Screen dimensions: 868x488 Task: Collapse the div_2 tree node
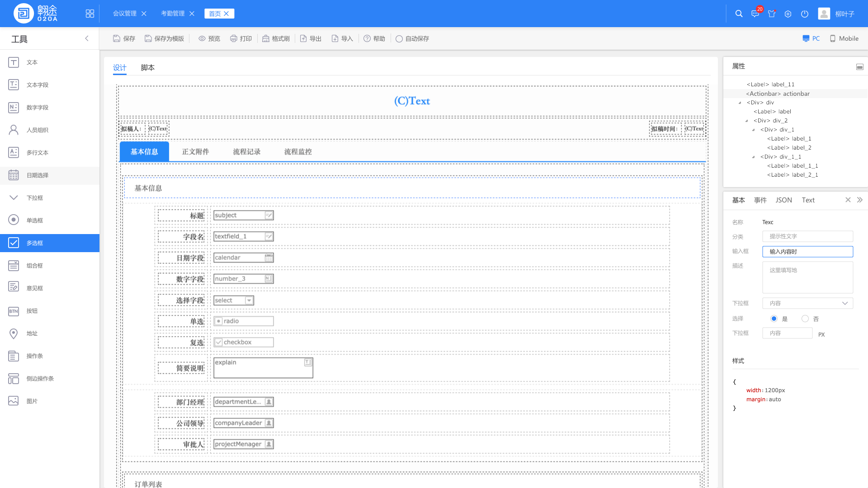tap(747, 121)
